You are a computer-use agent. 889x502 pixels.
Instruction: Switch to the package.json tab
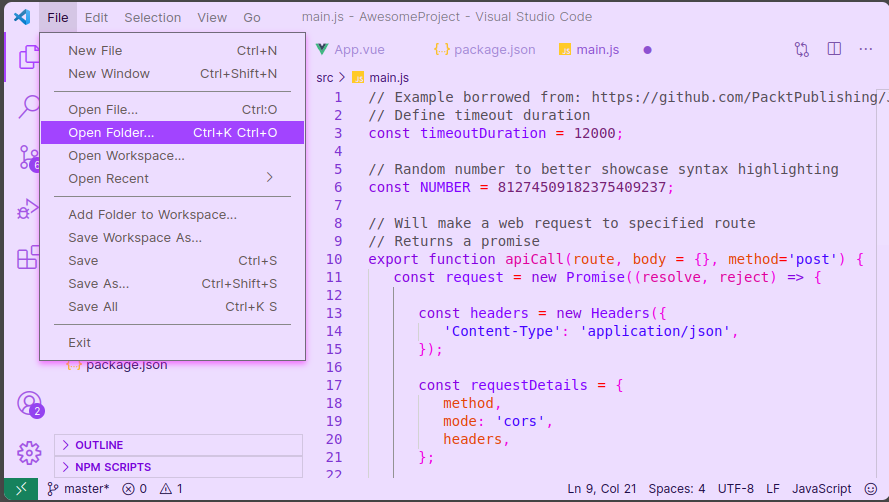pyautogui.click(x=485, y=50)
